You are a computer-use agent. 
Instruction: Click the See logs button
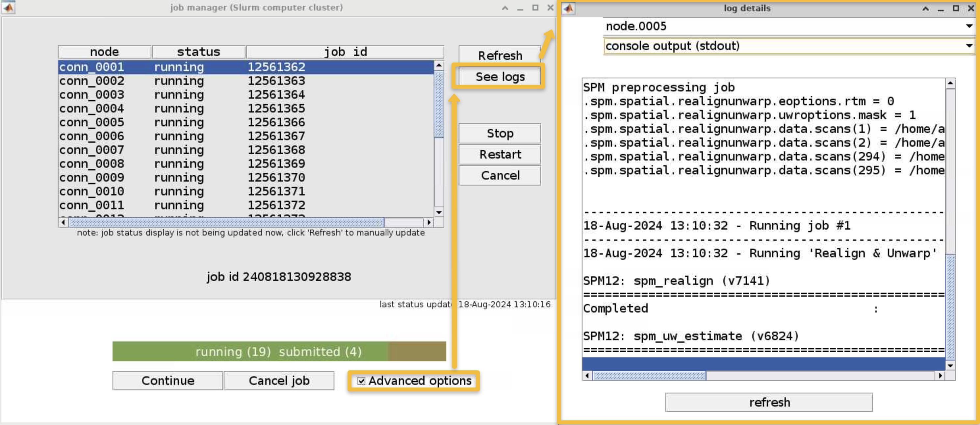tap(500, 76)
